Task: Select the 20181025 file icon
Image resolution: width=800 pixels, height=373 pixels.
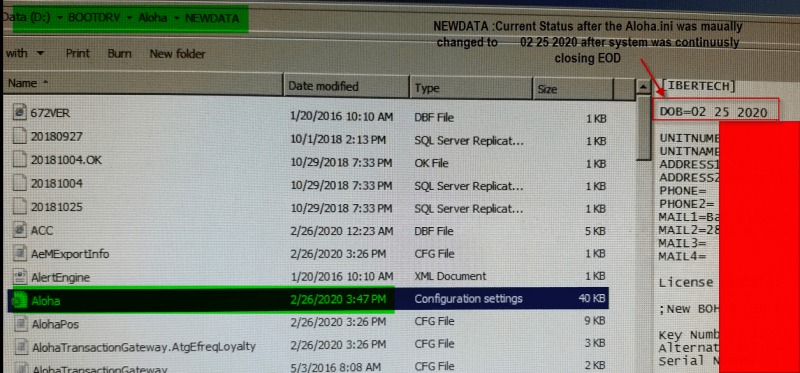Action: point(19,207)
